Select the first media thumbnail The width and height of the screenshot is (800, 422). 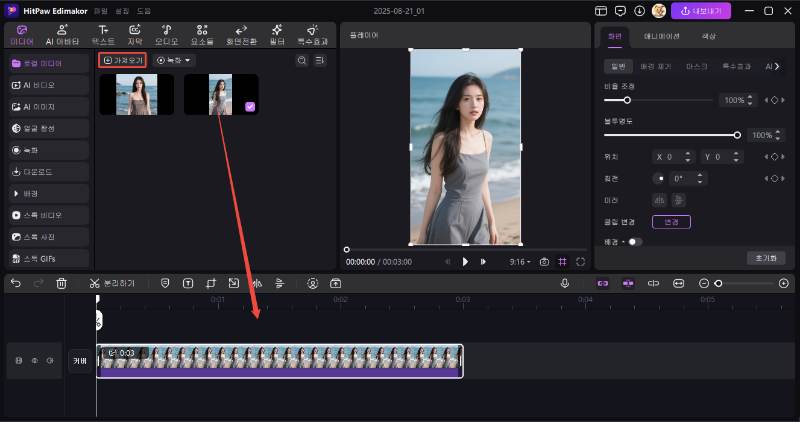tap(136, 94)
